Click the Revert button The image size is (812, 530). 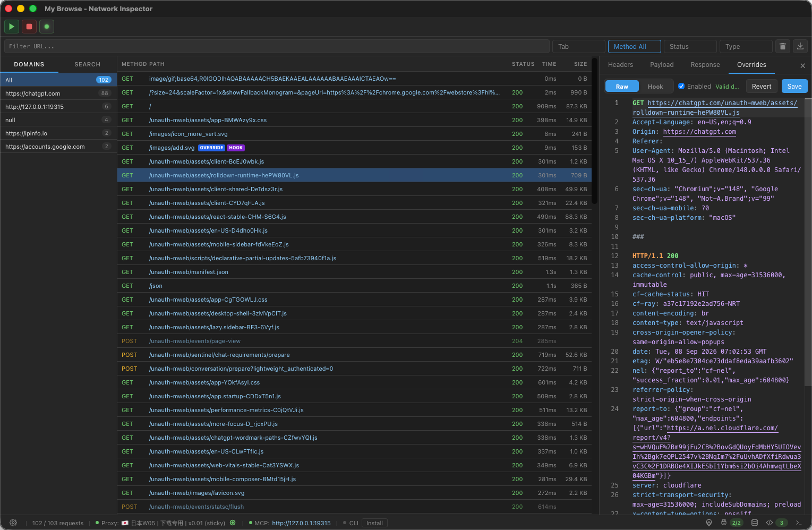762,87
